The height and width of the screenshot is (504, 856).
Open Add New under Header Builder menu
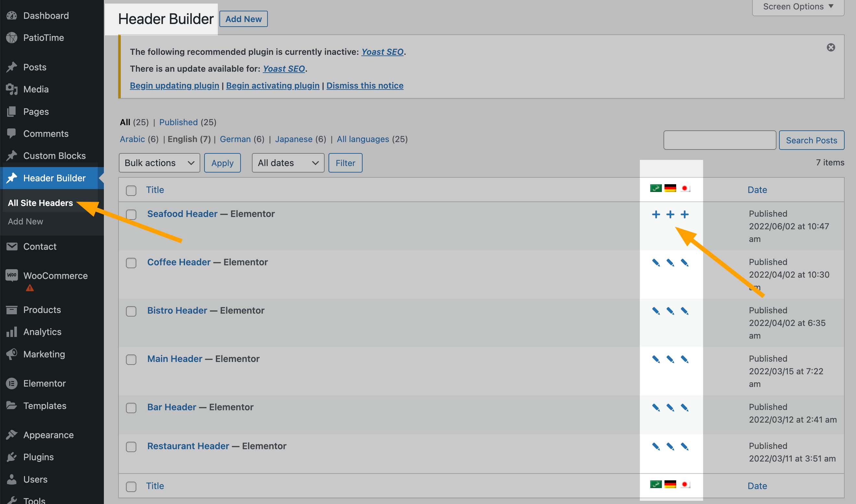[26, 222]
